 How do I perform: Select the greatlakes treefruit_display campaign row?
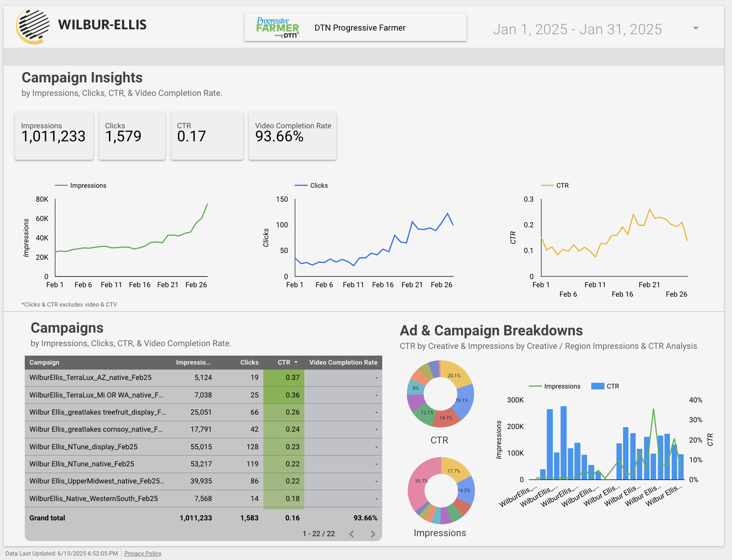click(x=203, y=412)
